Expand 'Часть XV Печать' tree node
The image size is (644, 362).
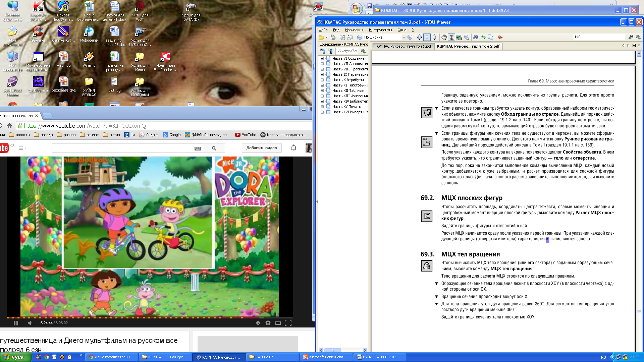[x=322, y=107]
